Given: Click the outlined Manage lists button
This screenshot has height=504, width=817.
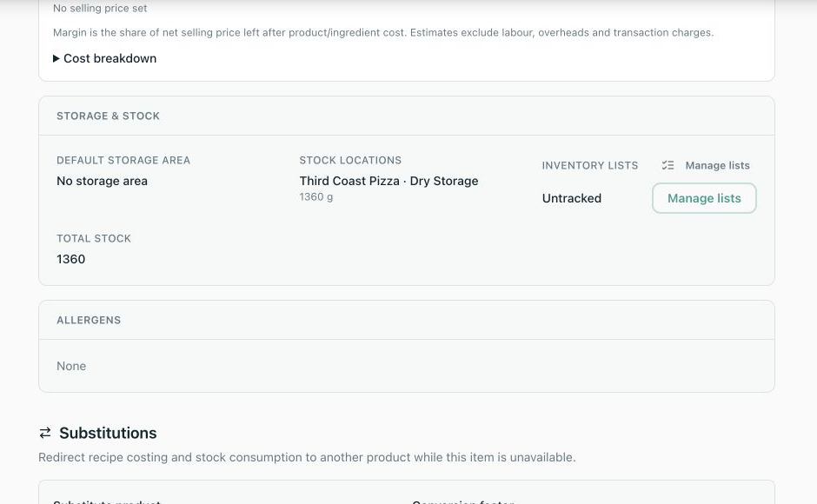Looking at the screenshot, I should coord(704,198).
